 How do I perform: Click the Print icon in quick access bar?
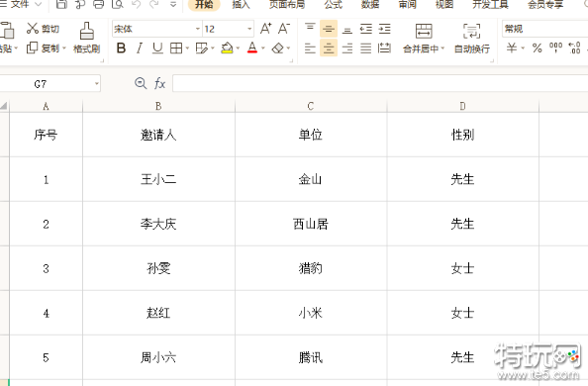(98, 4)
